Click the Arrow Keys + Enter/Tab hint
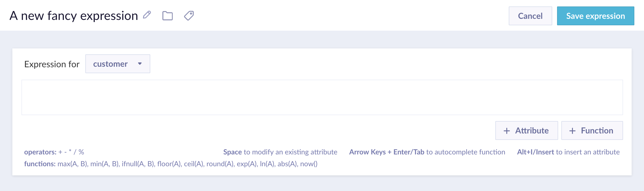This screenshot has height=191, width=644. tap(427, 152)
